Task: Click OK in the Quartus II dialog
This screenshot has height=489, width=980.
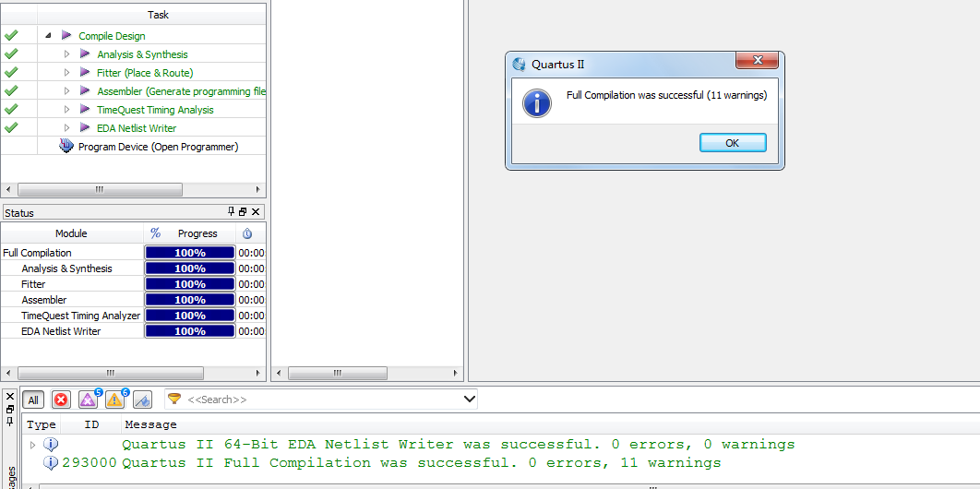Action: click(x=733, y=143)
